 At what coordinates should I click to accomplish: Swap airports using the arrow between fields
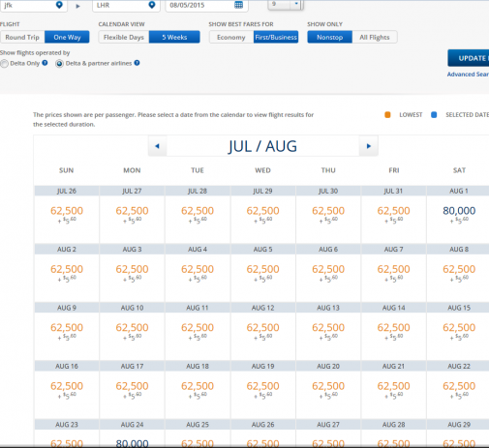pos(77,6)
